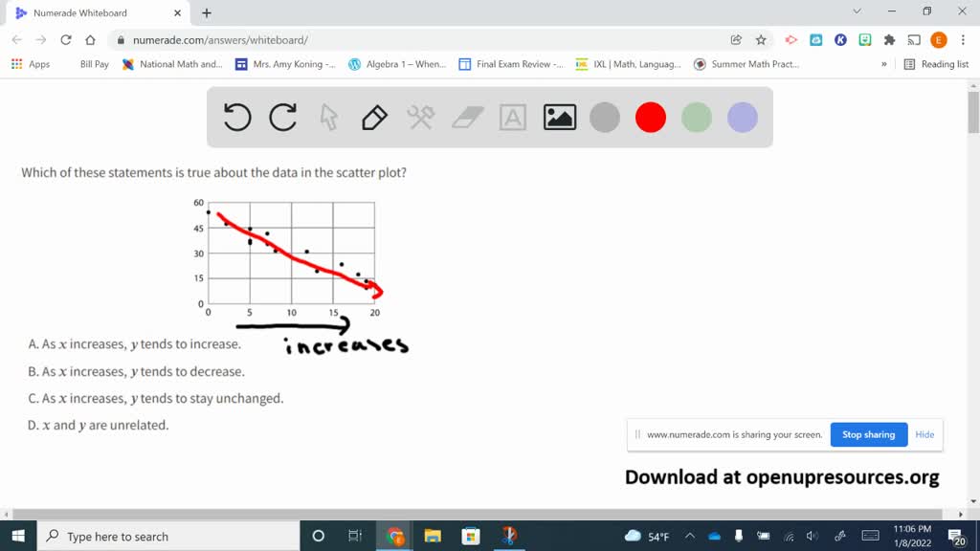Expand hidden icons in the system tray
This screenshot has width=980, height=551.
[x=689, y=537]
